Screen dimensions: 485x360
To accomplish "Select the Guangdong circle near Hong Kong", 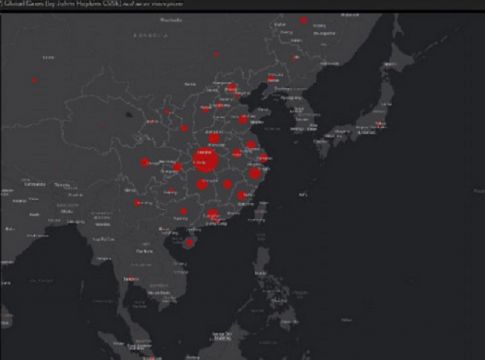I will point(213,214).
